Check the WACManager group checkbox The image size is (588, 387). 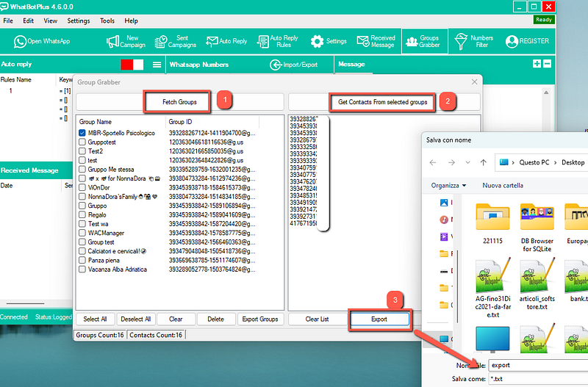(x=82, y=233)
